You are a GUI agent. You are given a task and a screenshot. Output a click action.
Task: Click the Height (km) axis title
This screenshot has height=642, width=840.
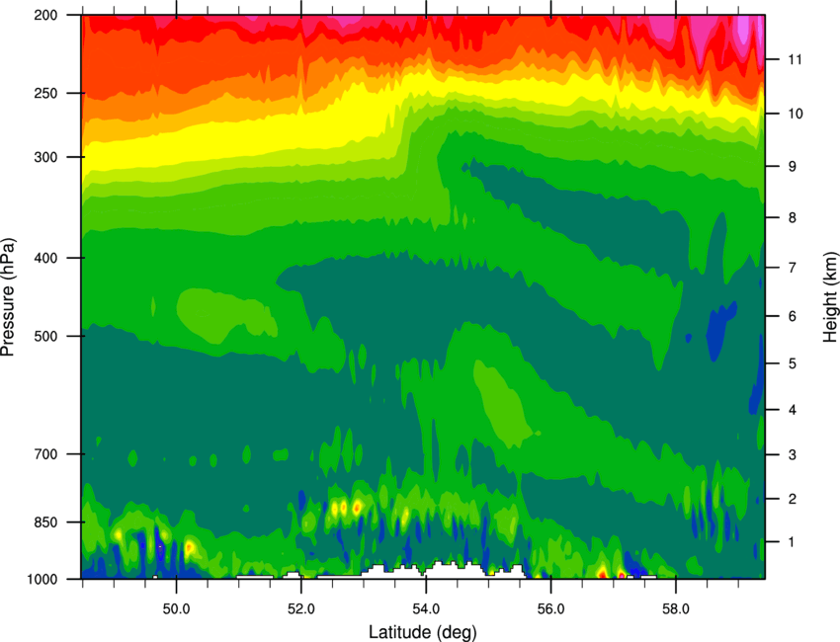830,296
